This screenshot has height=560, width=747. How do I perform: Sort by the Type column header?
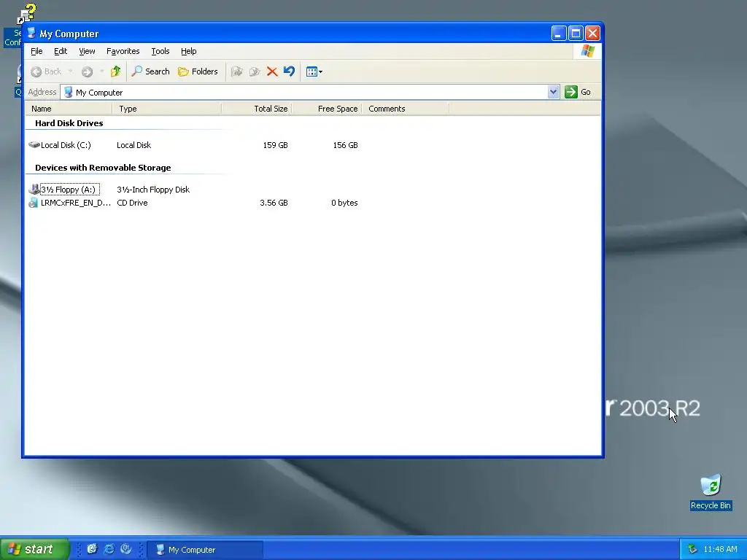167,109
